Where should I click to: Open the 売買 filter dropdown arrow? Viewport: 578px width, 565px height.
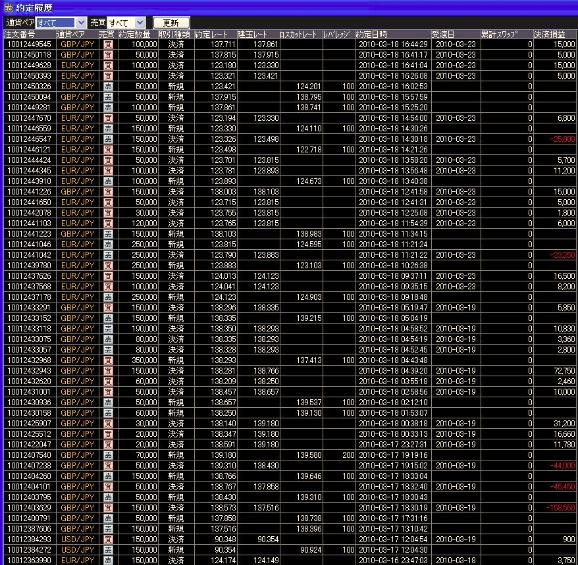[x=140, y=23]
